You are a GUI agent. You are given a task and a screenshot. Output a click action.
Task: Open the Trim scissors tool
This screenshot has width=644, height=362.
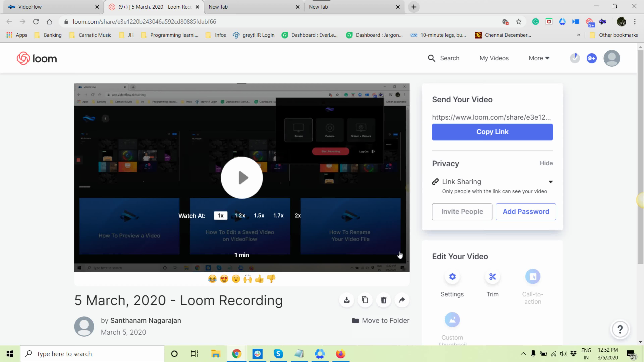point(493,277)
